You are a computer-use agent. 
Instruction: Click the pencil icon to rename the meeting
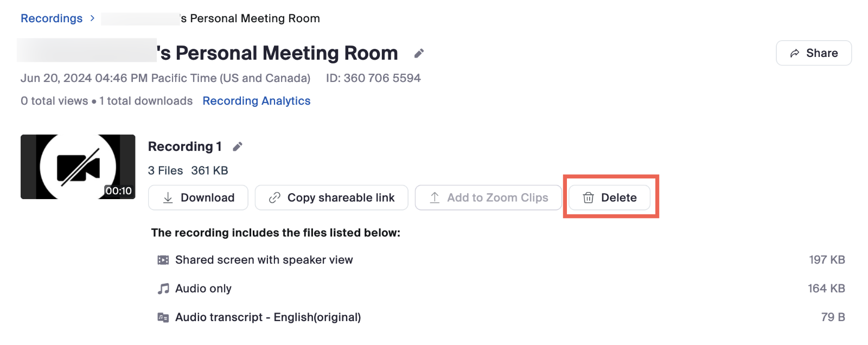click(x=418, y=53)
